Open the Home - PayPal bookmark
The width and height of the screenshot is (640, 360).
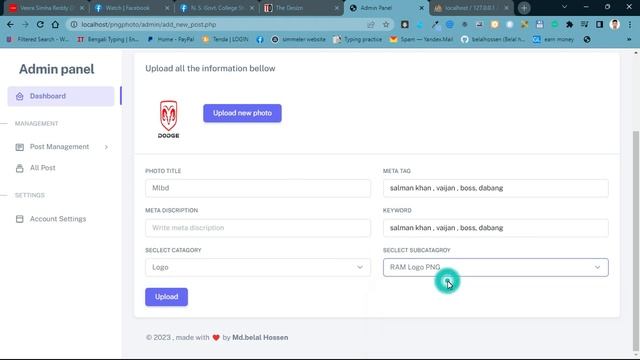click(171, 40)
